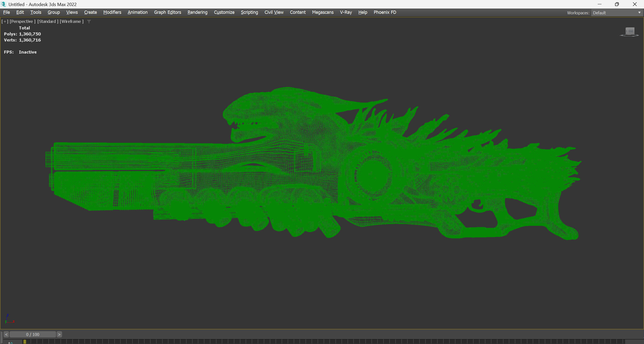Image resolution: width=644 pixels, height=344 pixels.
Task: Expand the Workspaces Default dropdown
Action: point(617,13)
